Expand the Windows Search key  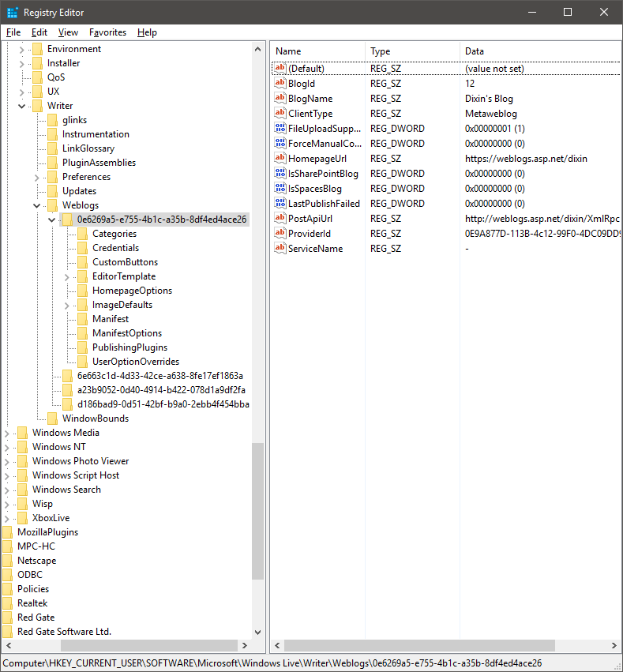(x=6, y=490)
